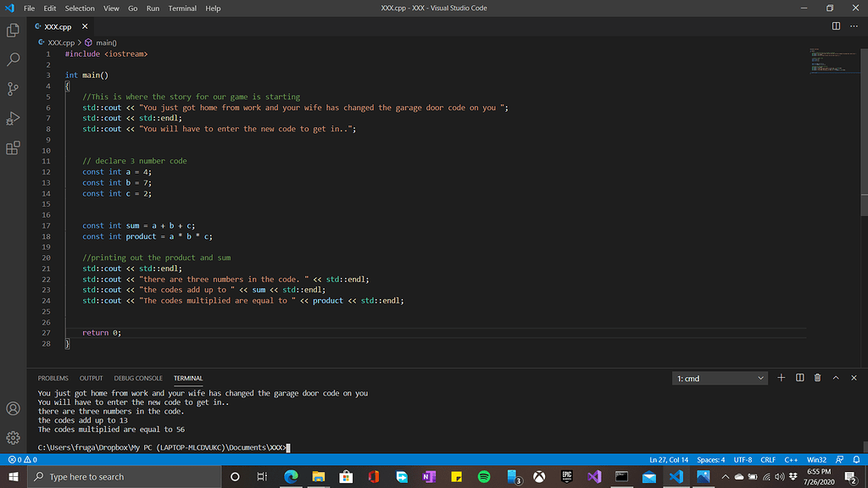Open the Manage gear icon

click(13, 438)
